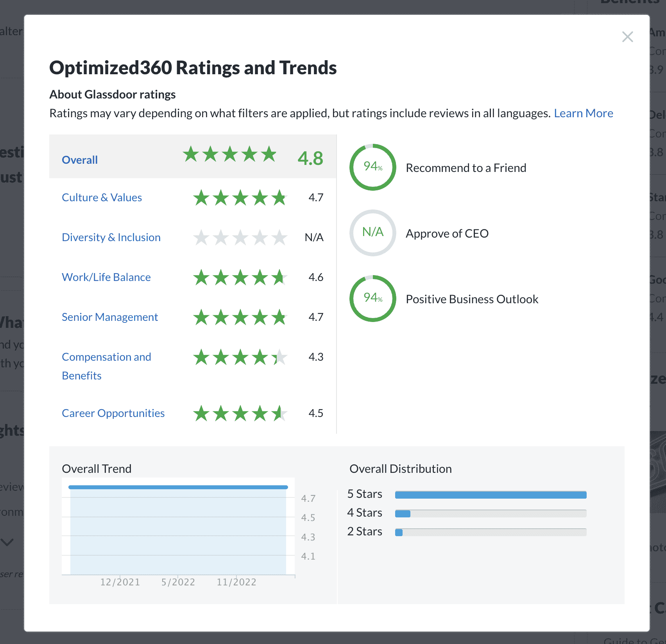Screen dimensions: 666x644
Task: Click the 4.3 Compensation score
Action: pyautogui.click(x=316, y=357)
